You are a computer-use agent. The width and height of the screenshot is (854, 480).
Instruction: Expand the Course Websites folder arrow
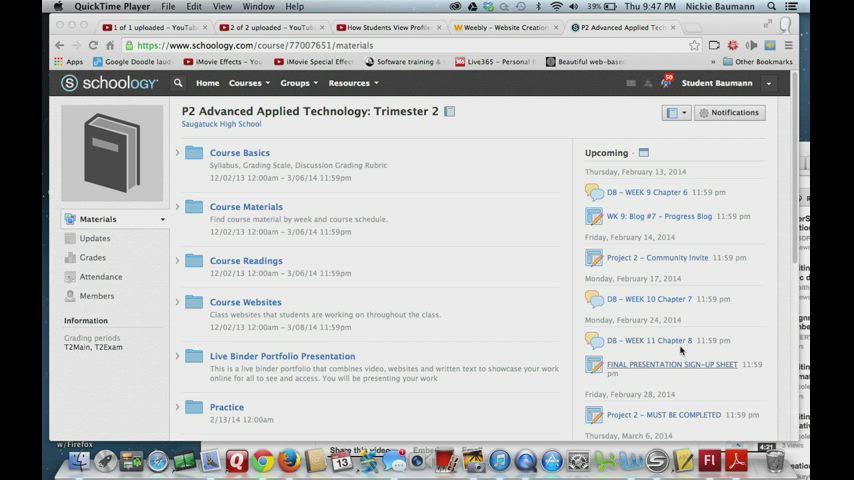pyautogui.click(x=178, y=302)
